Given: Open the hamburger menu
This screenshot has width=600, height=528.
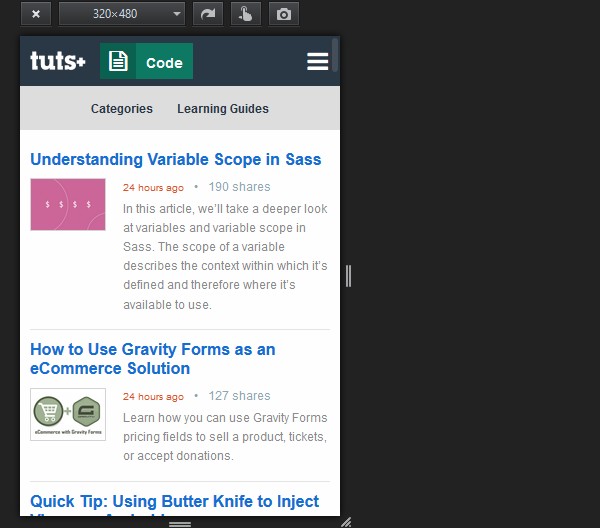Looking at the screenshot, I should [x=318, y=61].
